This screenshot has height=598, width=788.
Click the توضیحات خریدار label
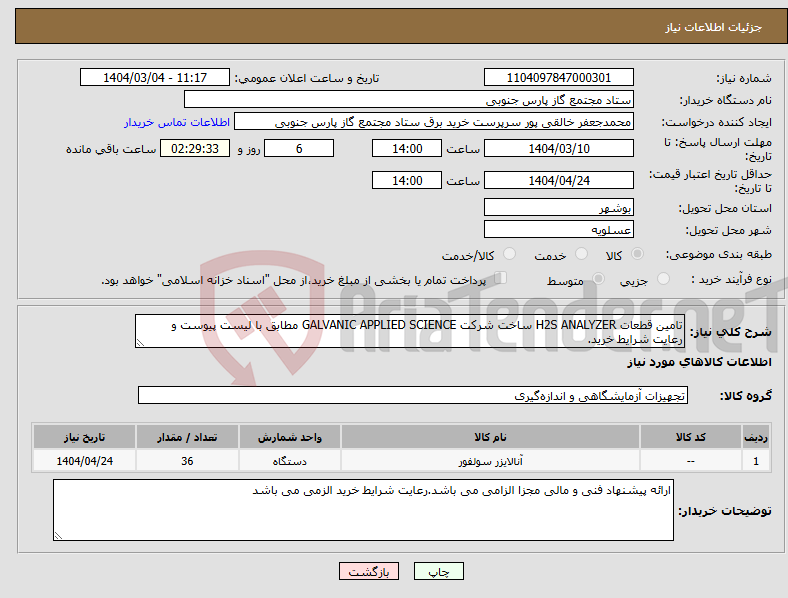click(725, 511)
